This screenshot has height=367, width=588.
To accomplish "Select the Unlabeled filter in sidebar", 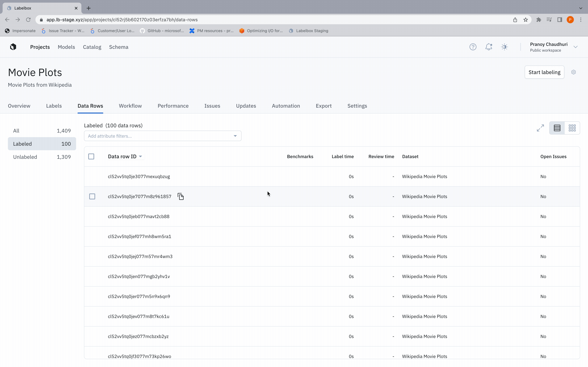I will (42, 157).
